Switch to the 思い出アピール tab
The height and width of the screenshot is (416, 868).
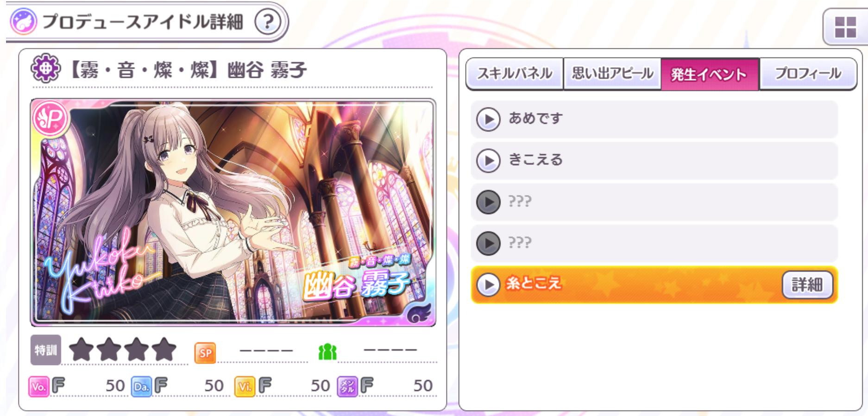[612, 74]
